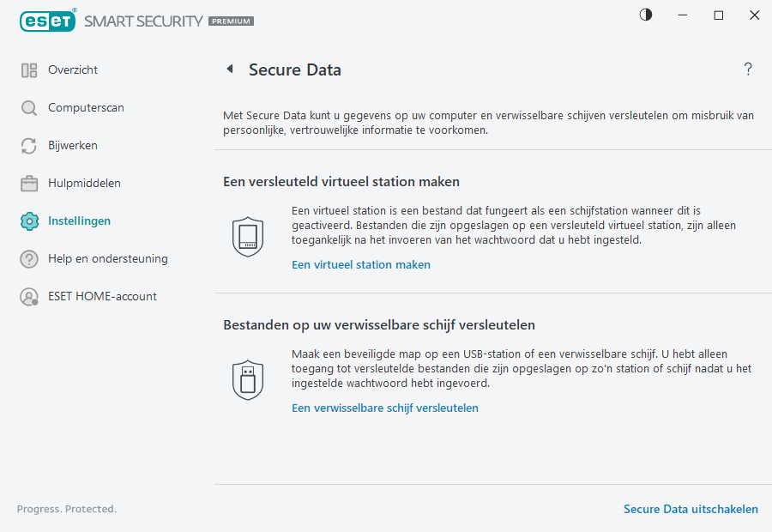Click the Computerscan magnifier icon
The image size is (772, 532).
click(28, 107)
